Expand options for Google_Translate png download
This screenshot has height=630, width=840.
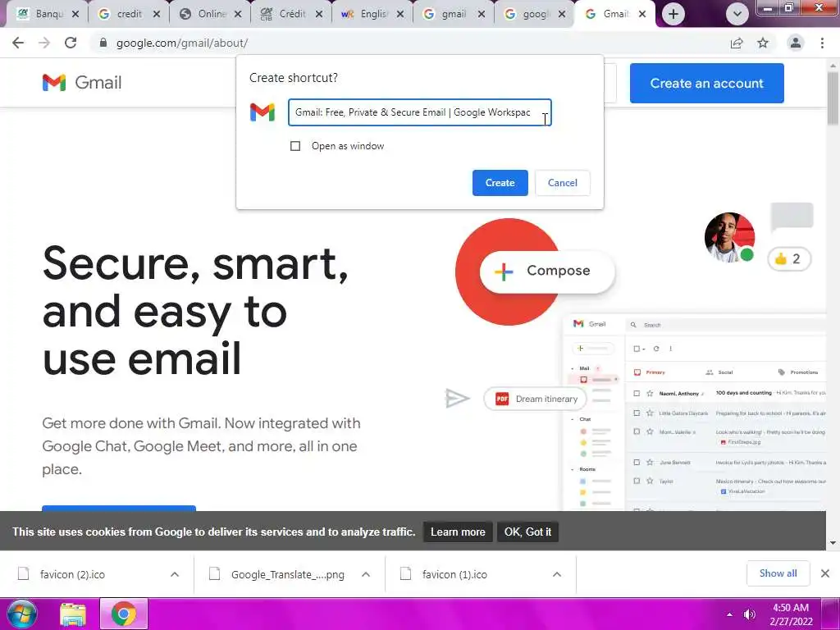(366, 574)
